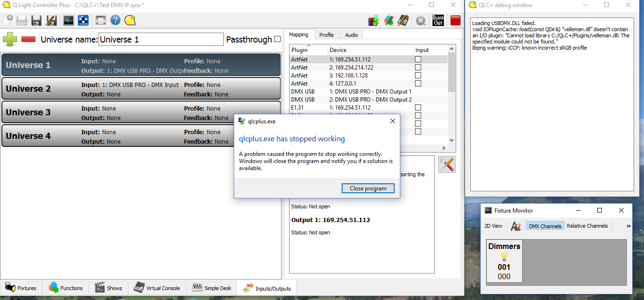Viewport: 644px width, 300px height.
Task: Open the DMX address DIP-switch tool
Action: coord(83,20)
